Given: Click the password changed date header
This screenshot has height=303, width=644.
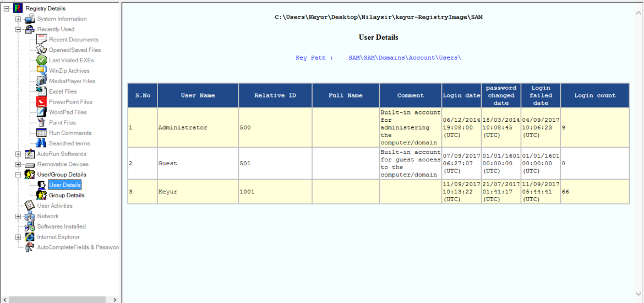Looking at the screenshot, I should 501,95.
